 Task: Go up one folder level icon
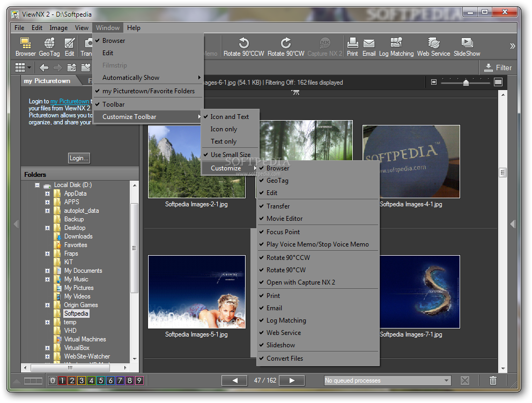(x=71, y=68)
